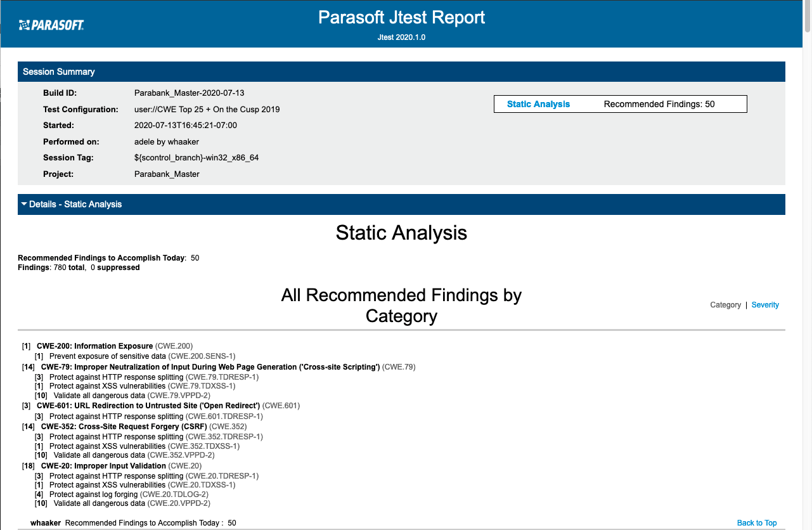Click the Back to Top link
Screen dimensions: 812x530
click(x=756, y=523)
